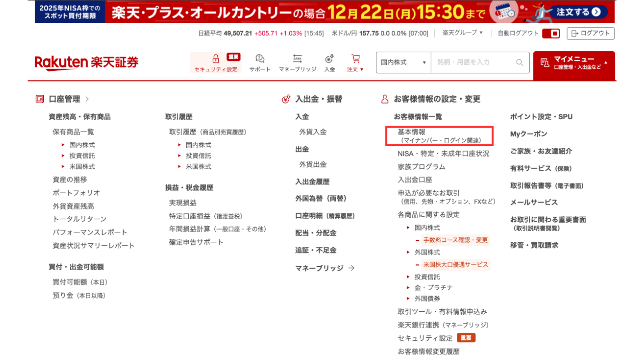Click the Support chat icon
This screenshot has width=644, height=362.
[x=260, y=59]
